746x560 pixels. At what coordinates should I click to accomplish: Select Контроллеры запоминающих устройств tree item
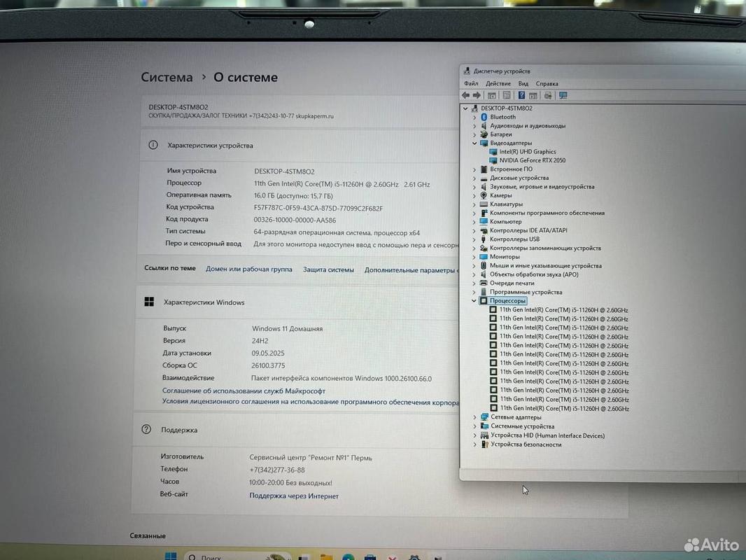click(x=545, y=248)
